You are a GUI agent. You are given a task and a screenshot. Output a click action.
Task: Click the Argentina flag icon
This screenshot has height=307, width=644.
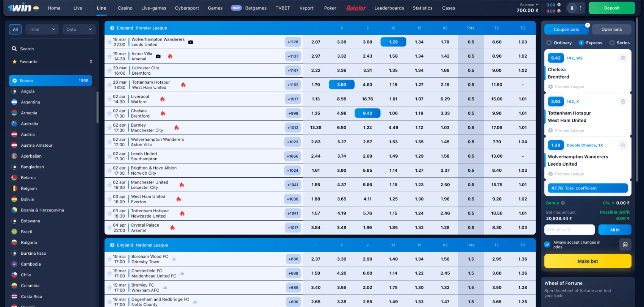pyautogui.click(x=14, y=102)
